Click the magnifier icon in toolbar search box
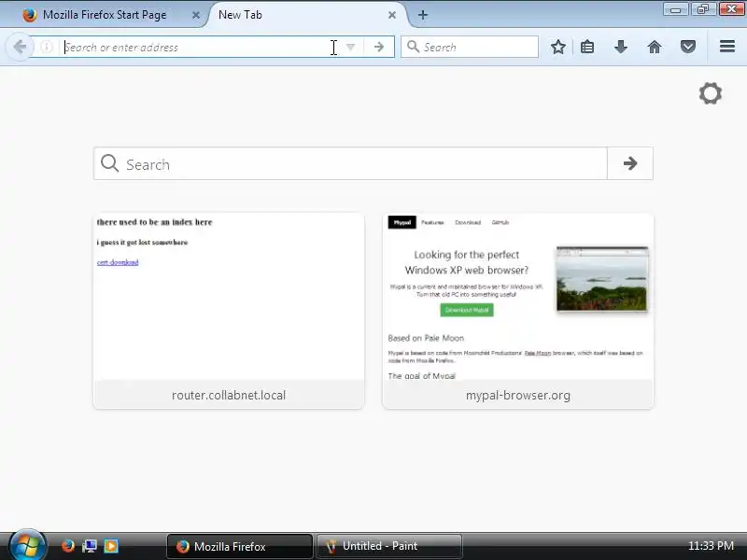747x560 pixels. [413, 47]
